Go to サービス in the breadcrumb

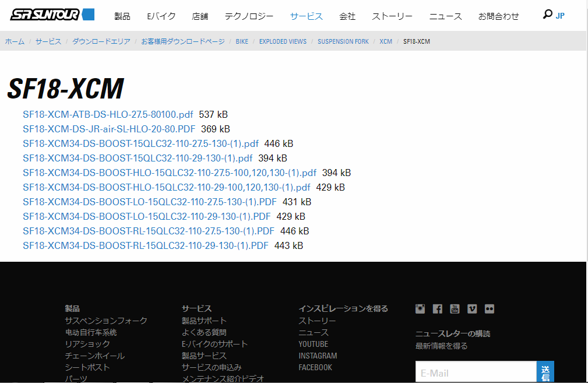[48, 41]
